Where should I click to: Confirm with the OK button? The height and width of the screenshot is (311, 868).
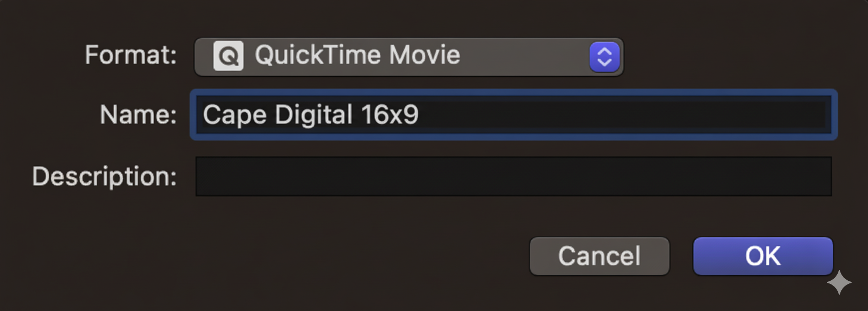763,256
